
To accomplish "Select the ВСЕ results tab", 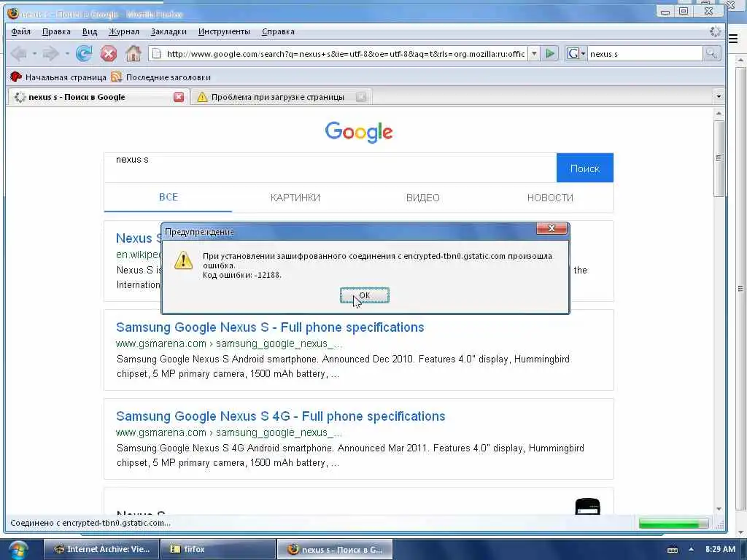I will 169,197.
